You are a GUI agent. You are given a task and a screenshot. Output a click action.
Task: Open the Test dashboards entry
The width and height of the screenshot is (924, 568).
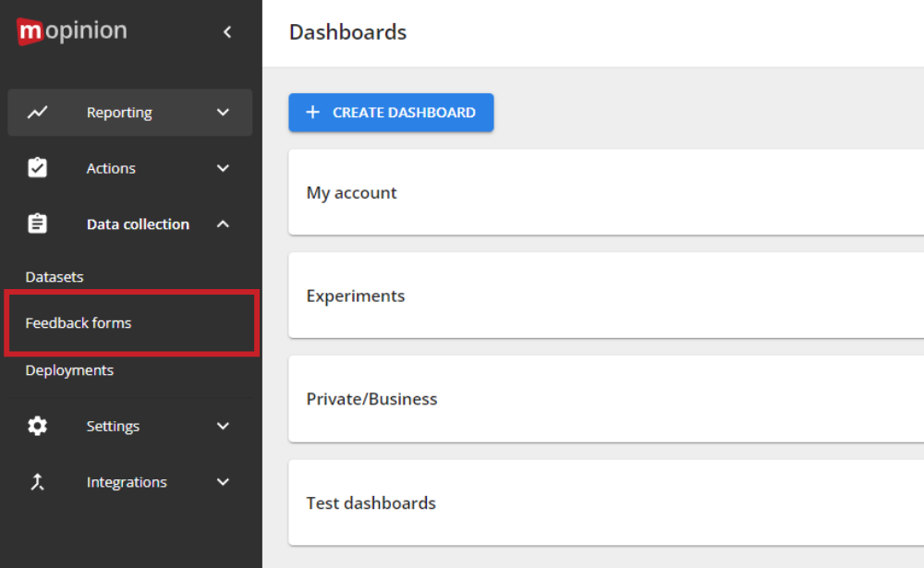point(371,502)
